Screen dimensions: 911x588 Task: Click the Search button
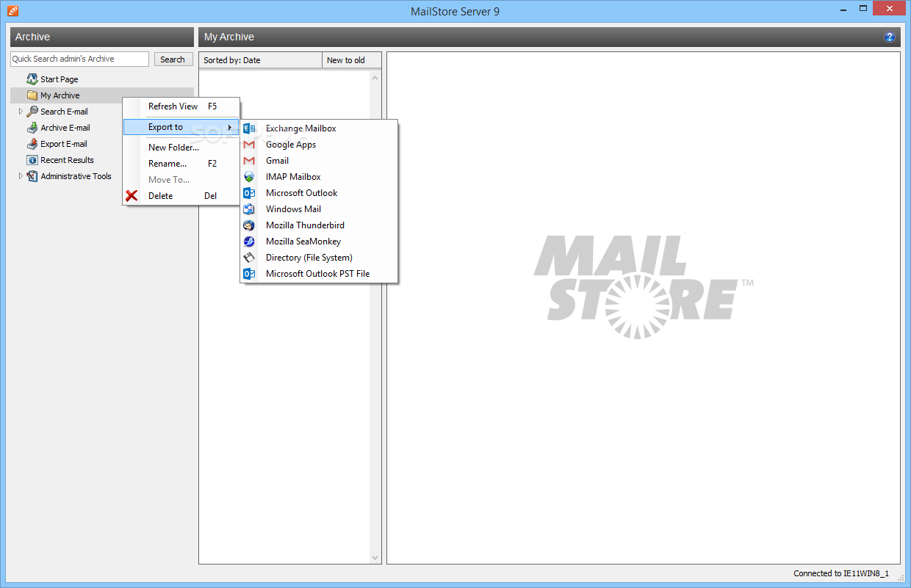173,59
